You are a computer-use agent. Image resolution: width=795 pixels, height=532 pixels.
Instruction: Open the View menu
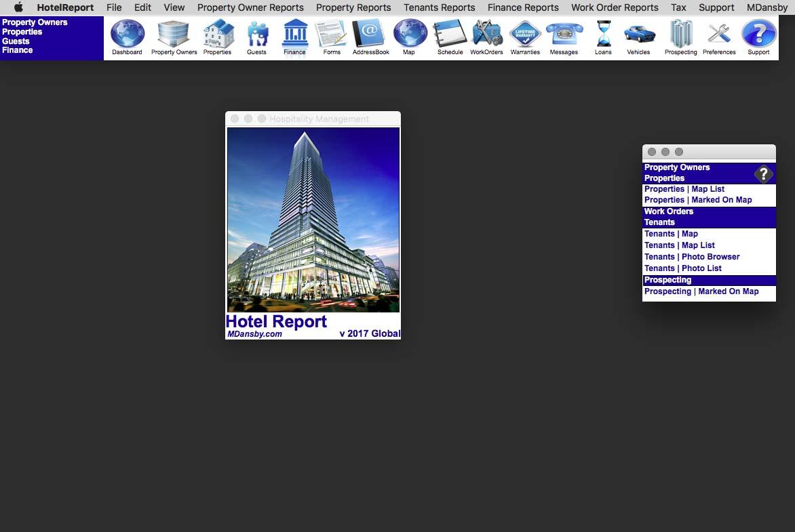coord(174,7)
